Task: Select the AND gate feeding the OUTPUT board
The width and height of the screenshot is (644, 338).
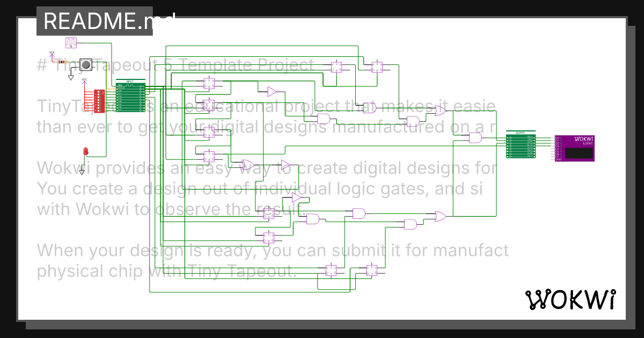Action: 475,138
